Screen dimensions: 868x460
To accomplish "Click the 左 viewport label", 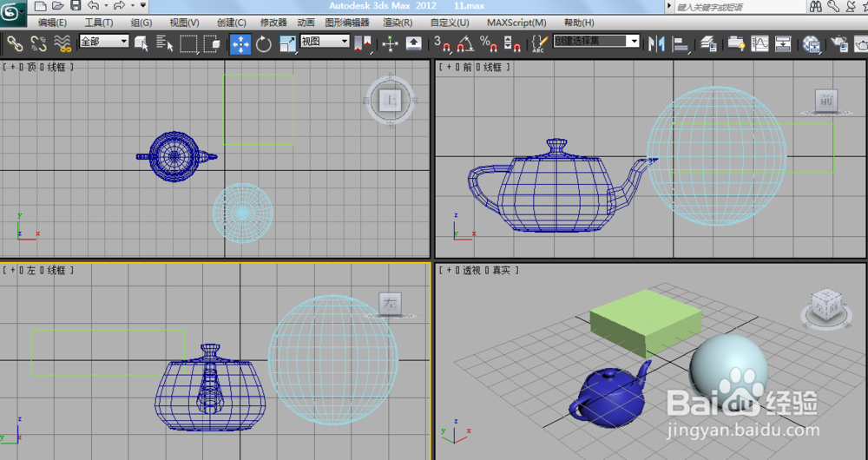I will (31, 270).
